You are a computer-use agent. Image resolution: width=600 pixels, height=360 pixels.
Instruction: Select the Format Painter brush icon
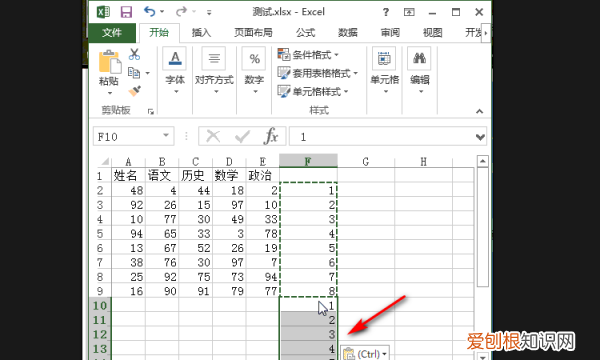[x=134, y=91]
